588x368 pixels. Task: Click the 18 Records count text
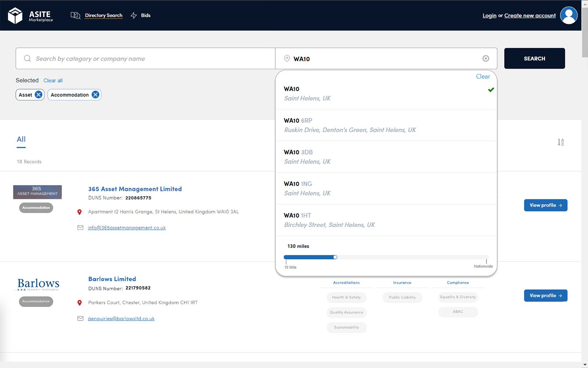(x=29, y=162)
